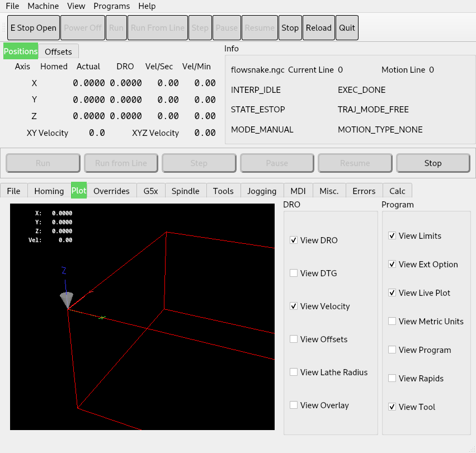Screen dimensions: 476x453
Task: Switch to the Offsets tab
Action: [x=58, y=52]
